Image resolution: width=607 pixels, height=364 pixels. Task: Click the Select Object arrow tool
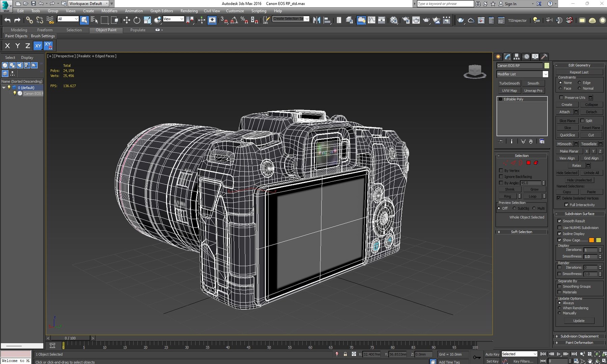pos(84,20)
